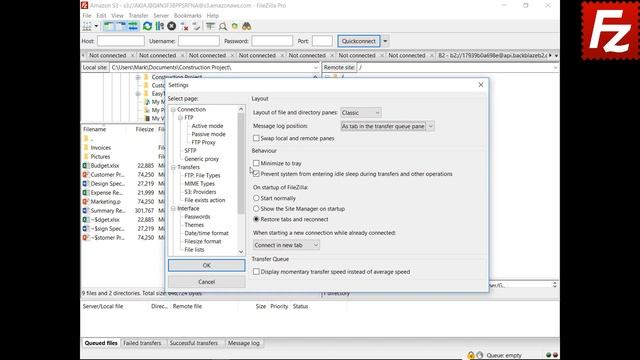Open the Transfer menu

138,16
